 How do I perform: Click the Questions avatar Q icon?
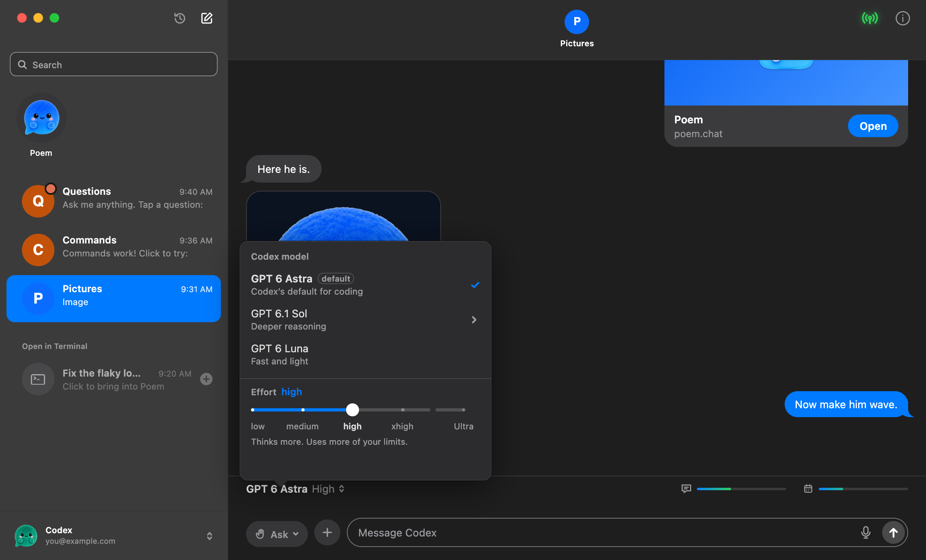click(x=38, y=201)
